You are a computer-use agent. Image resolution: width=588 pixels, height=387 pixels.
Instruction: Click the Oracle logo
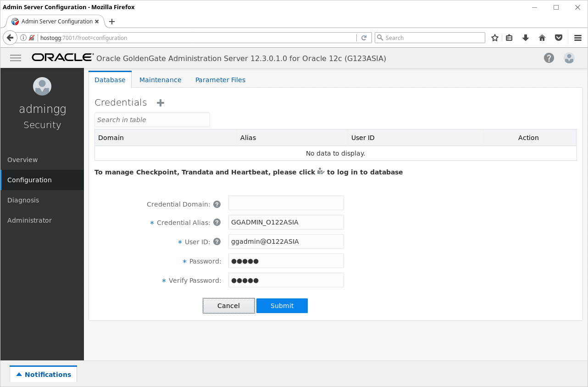coord(63,57)
